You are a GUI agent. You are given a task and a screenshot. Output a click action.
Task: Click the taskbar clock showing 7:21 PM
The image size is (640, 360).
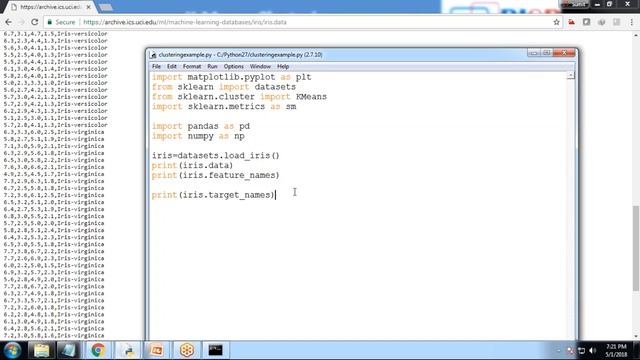pos(616,351)
